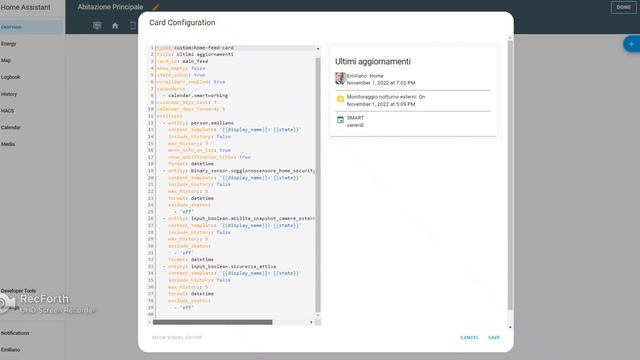The image size is (640, 360).
Task: Click the code editor vertical scrollbar thumb
Action: click(318, 185)
